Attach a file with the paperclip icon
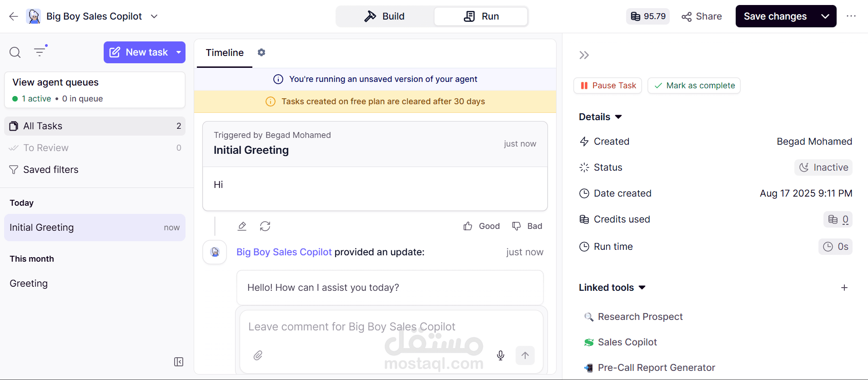The image size is (868, 380). (x=258, y=355)
